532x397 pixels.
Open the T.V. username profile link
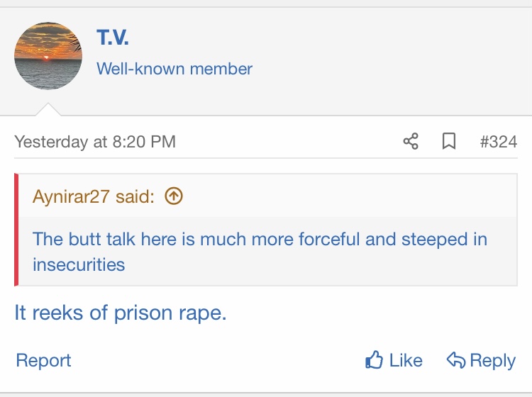113,38
